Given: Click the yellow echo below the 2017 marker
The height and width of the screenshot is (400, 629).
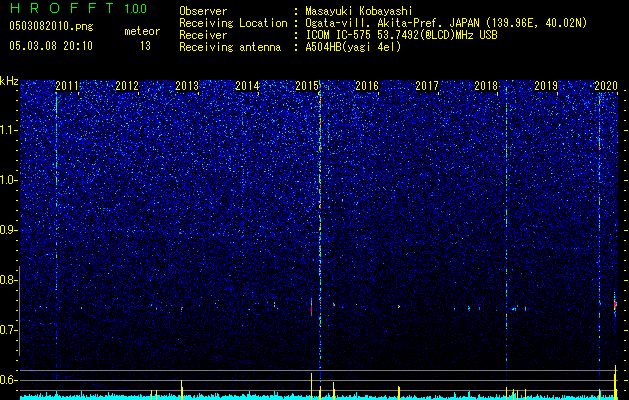Looking at the screenshot, I should pos(399,307).
